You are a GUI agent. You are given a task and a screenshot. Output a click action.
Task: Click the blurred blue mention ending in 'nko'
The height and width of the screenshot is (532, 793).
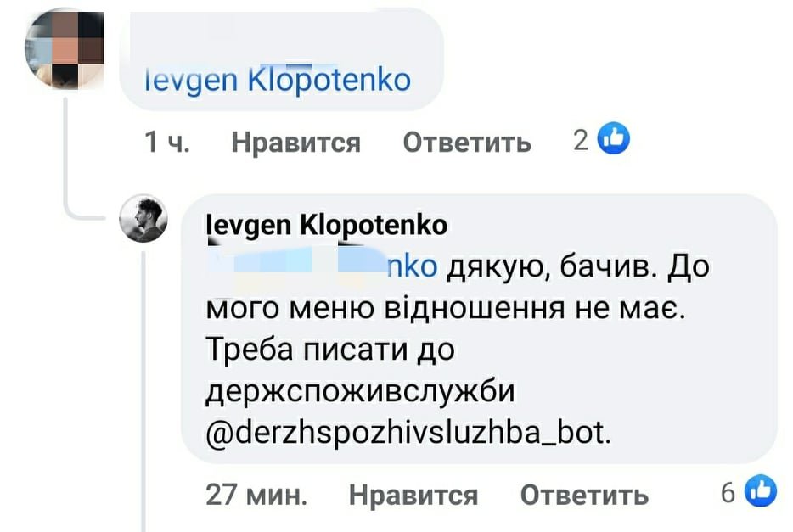[323, 266]
